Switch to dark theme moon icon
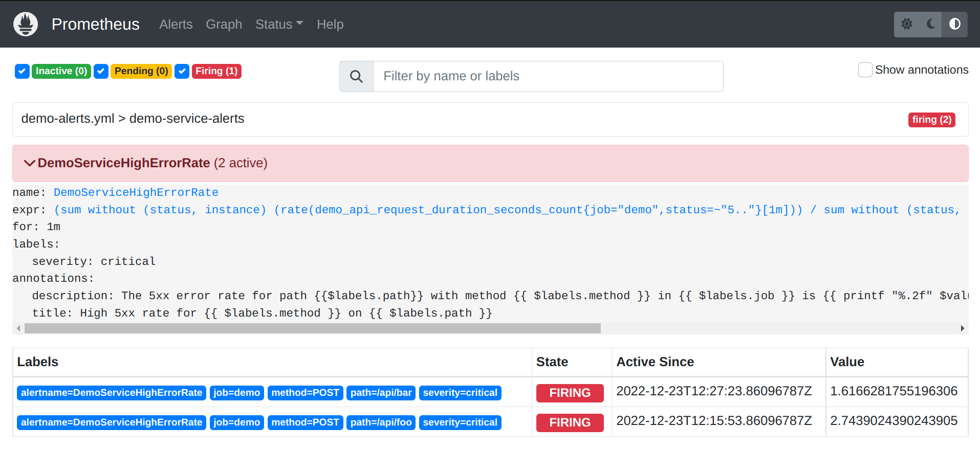The height and width of the screenshot is (449, 980). (x=931, y=24)
